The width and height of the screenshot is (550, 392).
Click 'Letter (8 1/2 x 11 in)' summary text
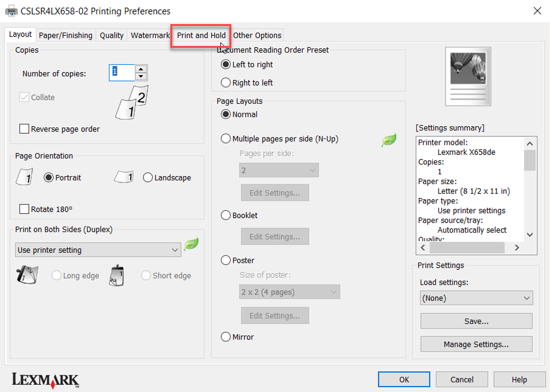pyautogui.click(x=474, y=191)
